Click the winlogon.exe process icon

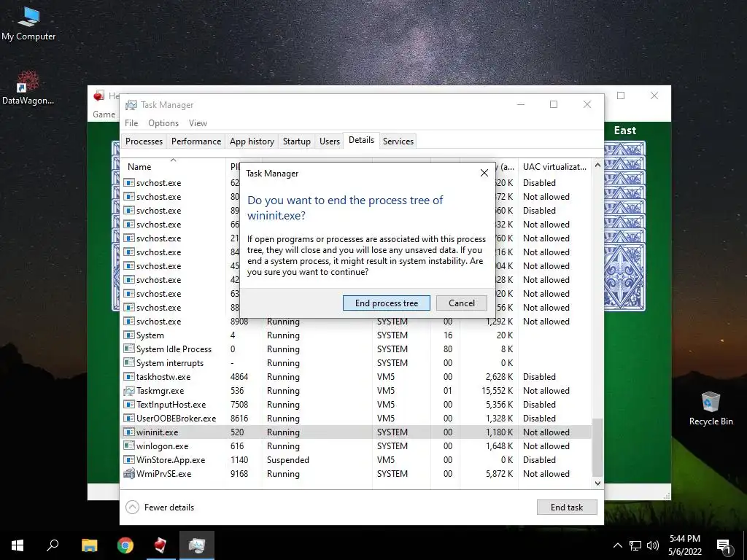[128, 446]
